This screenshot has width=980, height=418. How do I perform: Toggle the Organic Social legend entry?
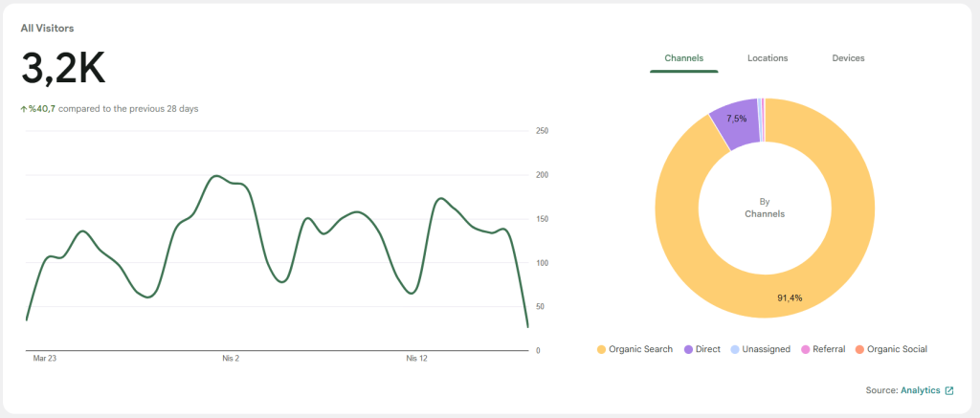click(x=891, y=349)
